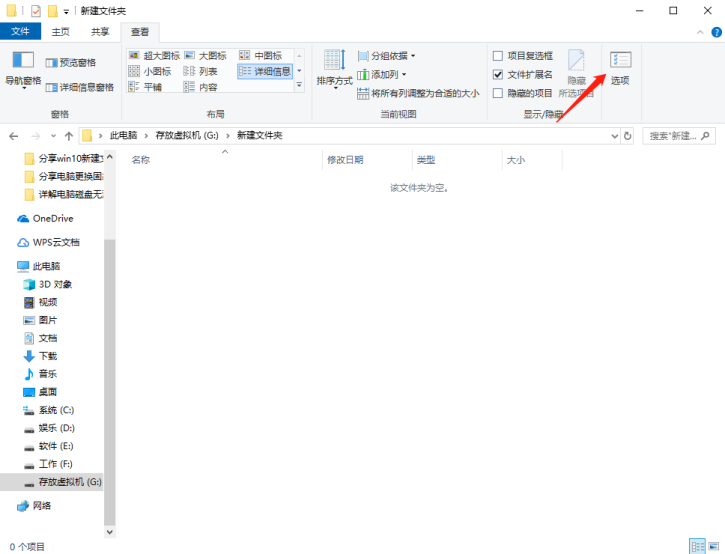Refresh the folder using address bar refresh icon
This screenshot has width=725, height=554.
tap(627, 135)
